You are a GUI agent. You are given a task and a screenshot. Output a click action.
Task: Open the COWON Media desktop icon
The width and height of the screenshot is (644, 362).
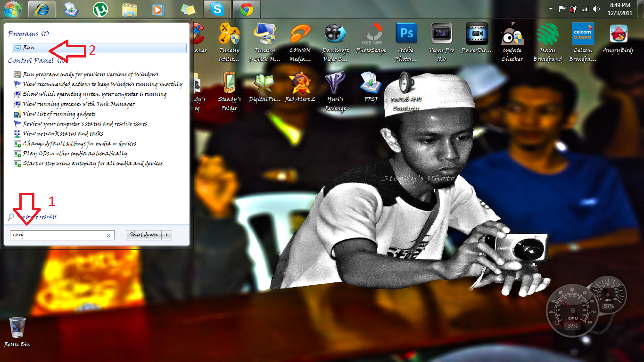click(300, 42)
